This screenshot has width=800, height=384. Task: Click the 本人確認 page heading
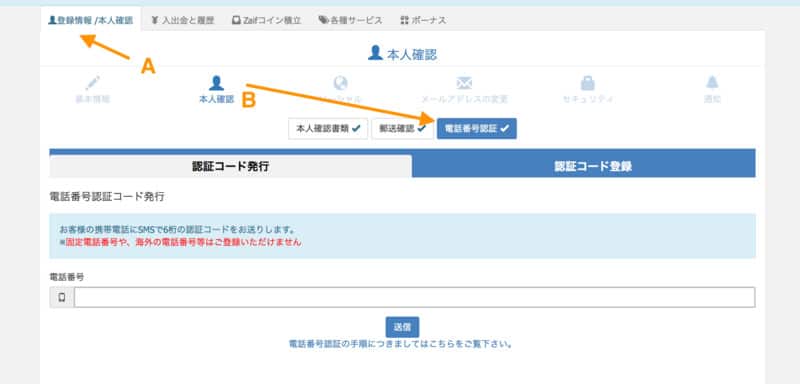click(403, 54)
